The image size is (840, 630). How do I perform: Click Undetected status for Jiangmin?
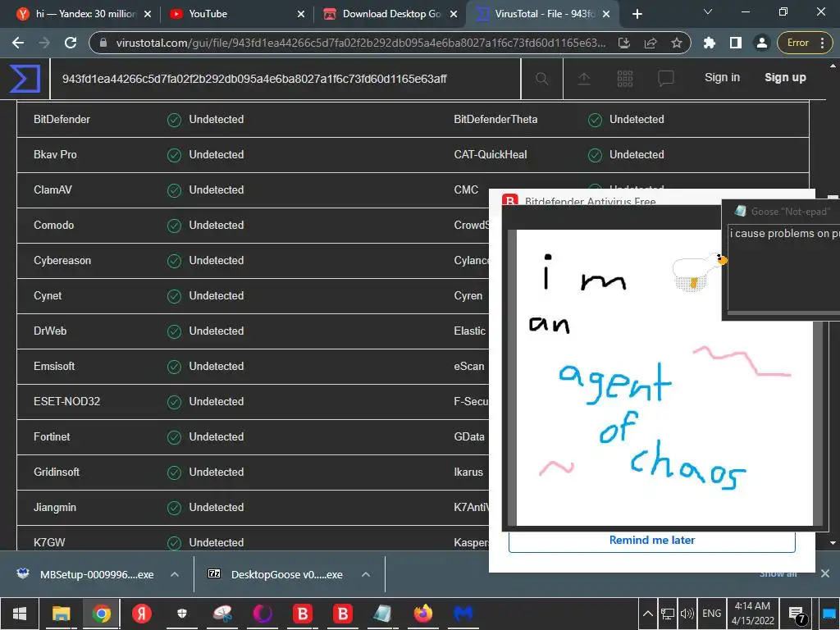coord(216,507)
